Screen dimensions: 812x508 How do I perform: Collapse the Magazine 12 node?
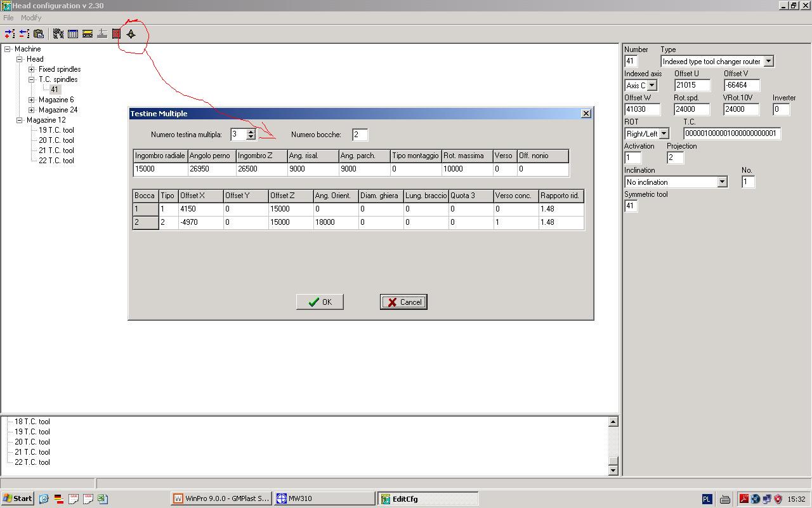(20, 120)
